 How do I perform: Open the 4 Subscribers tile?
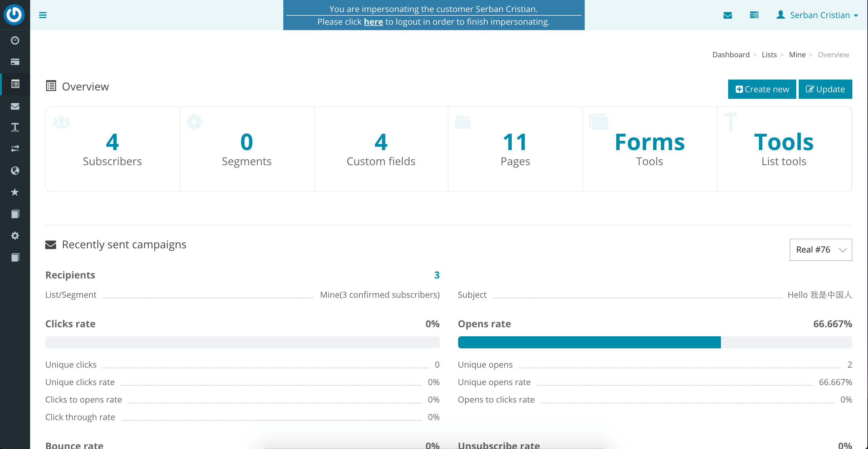pyautogui.click(x=112, y=149)
